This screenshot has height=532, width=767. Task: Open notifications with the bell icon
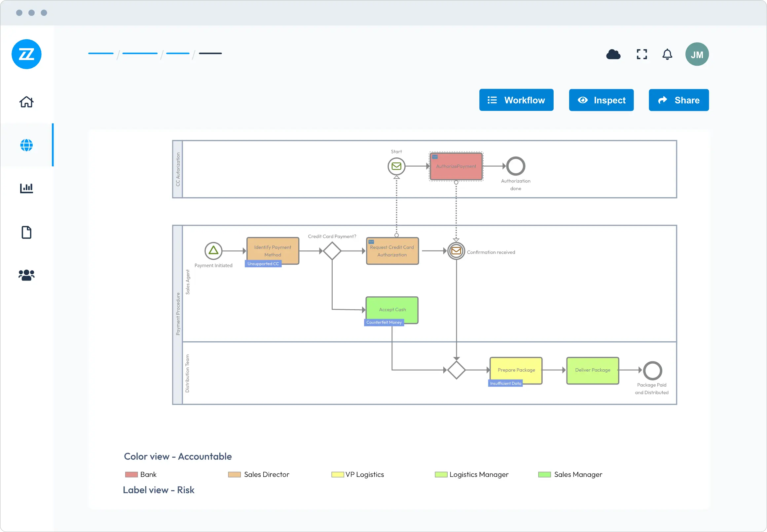click(x=667, y=54)
